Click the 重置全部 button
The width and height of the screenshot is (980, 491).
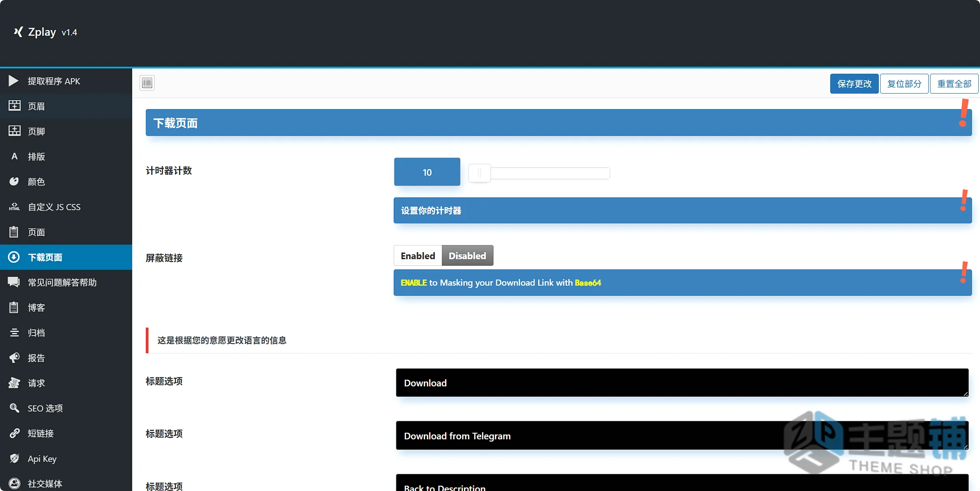point(954,83)
